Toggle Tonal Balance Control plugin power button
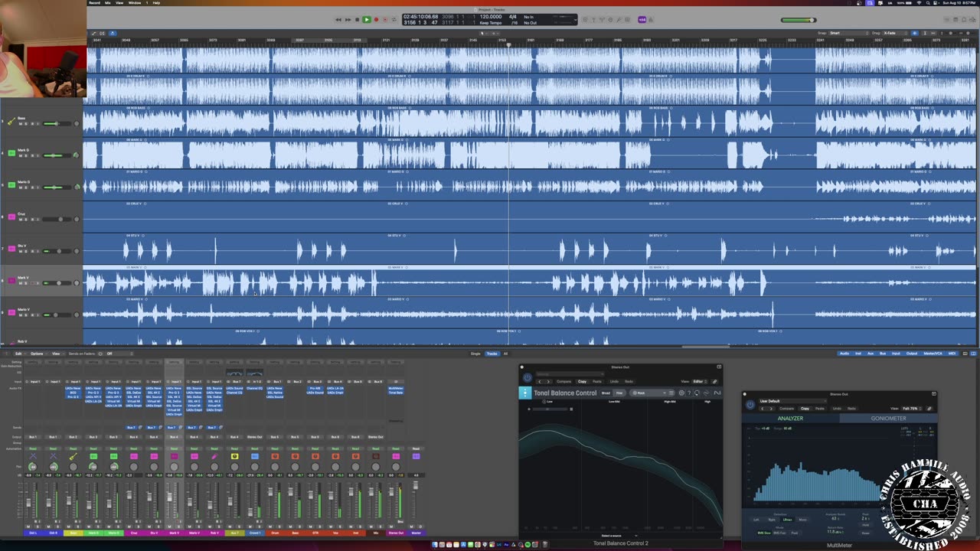Screen dimensions: 980x551 (x=527, y=377)
